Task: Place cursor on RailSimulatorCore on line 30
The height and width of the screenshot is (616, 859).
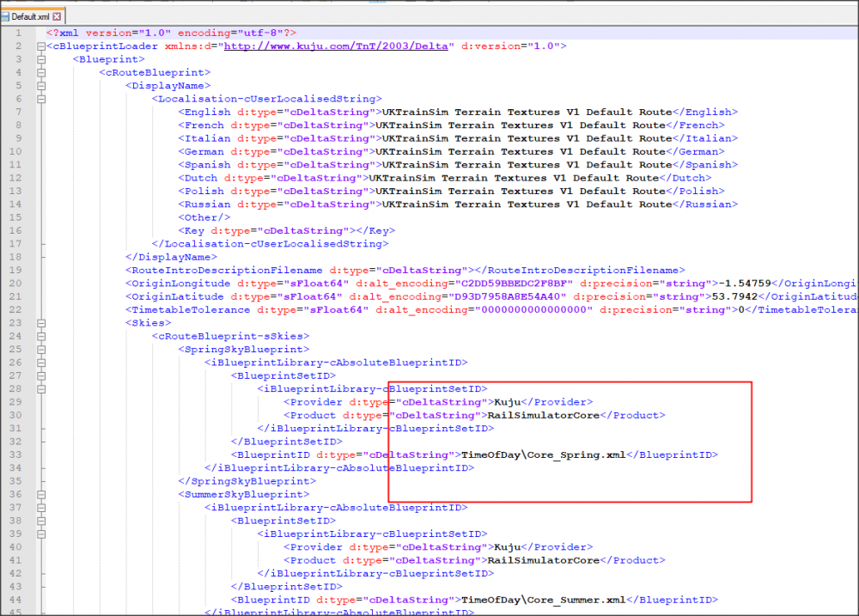Action: 543,416
